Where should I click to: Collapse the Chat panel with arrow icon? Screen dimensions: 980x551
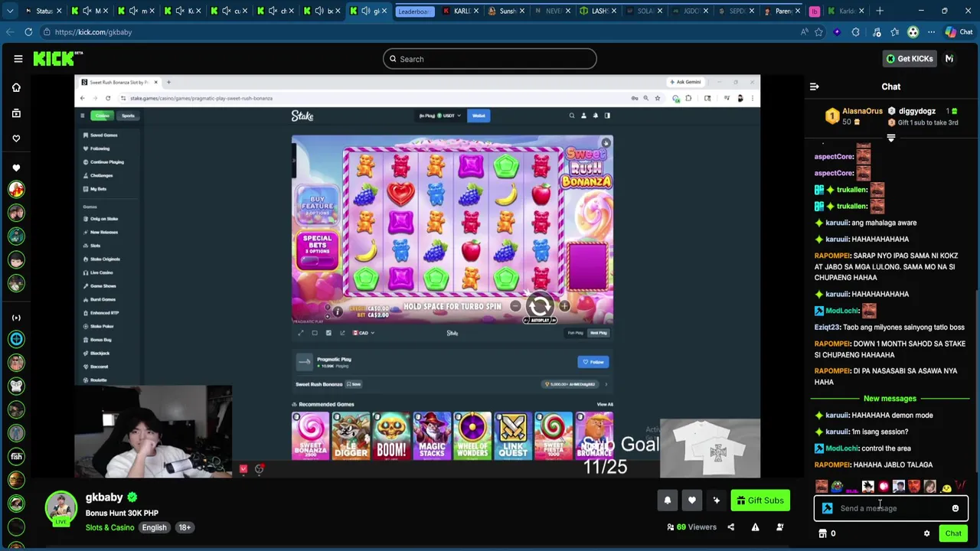coord(815,86)
